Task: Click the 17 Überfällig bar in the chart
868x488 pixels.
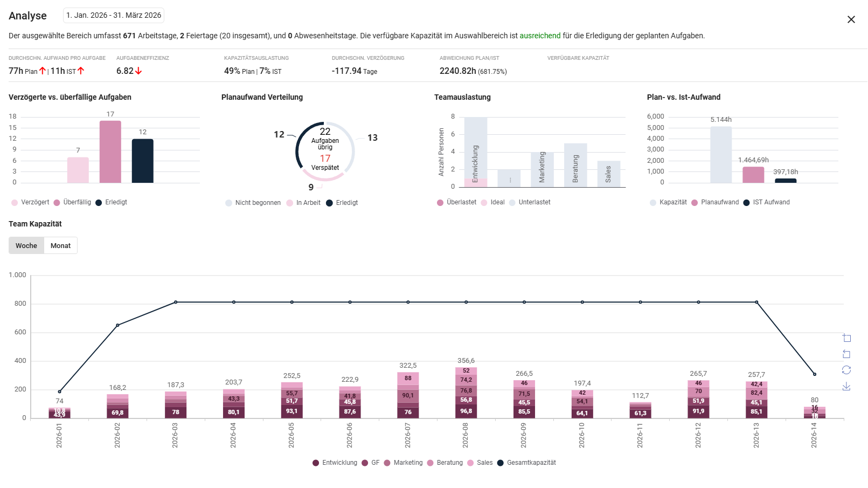Action: tap(110, 152)
